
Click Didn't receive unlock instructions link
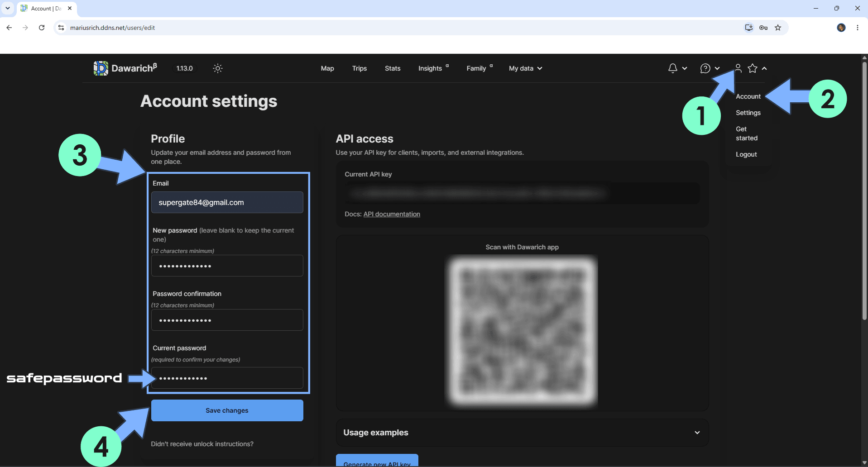click(202, 444)
